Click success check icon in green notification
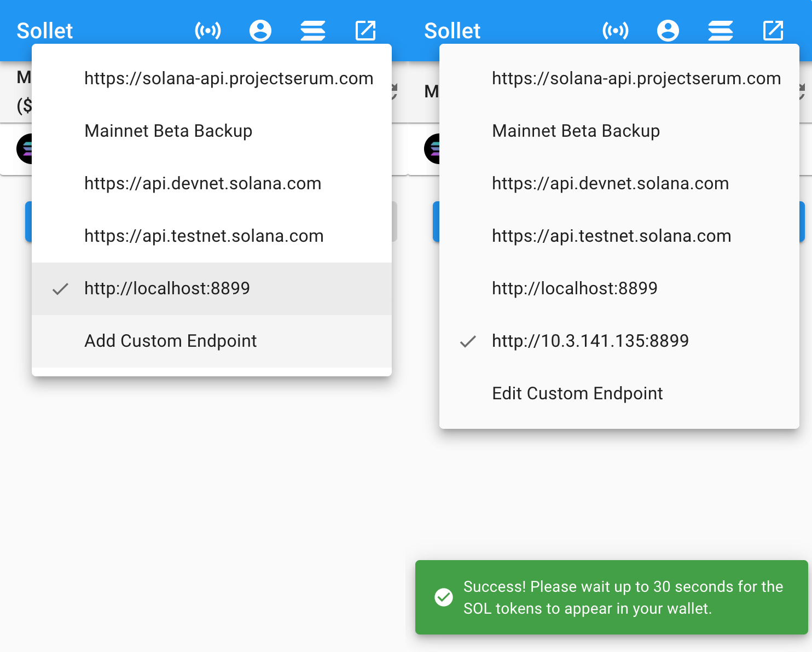Viewport: 812px width, 652px height. coord(444,597)
